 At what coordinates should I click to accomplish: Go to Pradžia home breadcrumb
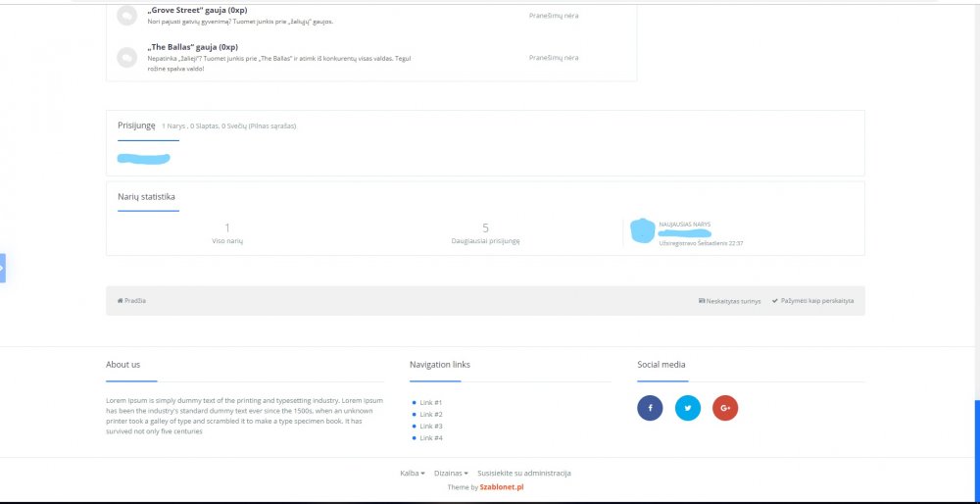[x=131, y=301]
